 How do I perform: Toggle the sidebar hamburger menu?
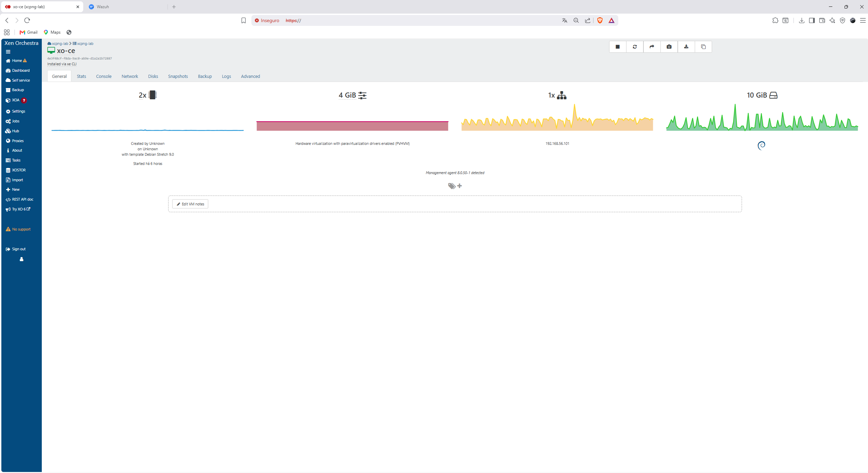pyautogui.click(x=8, y=52)
